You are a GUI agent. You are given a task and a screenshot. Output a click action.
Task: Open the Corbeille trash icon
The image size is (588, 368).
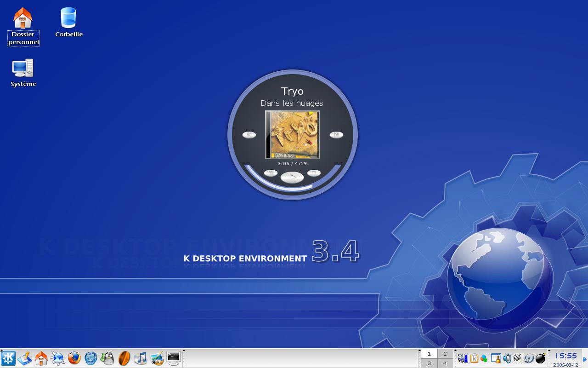[x=69, y=22]
